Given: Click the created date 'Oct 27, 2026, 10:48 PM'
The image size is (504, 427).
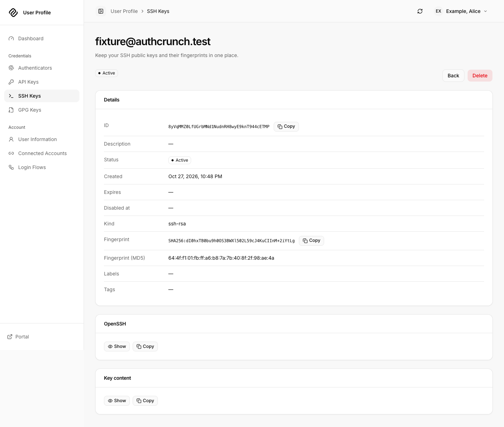Looking at the screenshot, I should 195,176.
